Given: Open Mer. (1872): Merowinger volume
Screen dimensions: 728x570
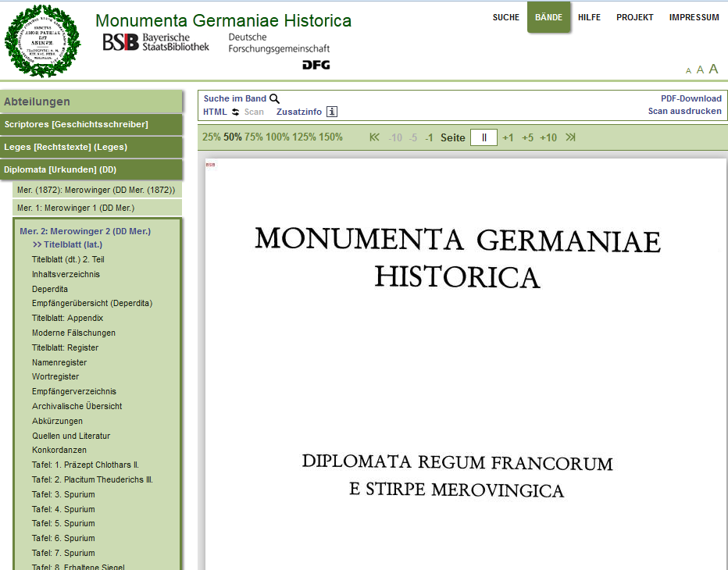Looking at the screenshot, I should pos(97,190).
